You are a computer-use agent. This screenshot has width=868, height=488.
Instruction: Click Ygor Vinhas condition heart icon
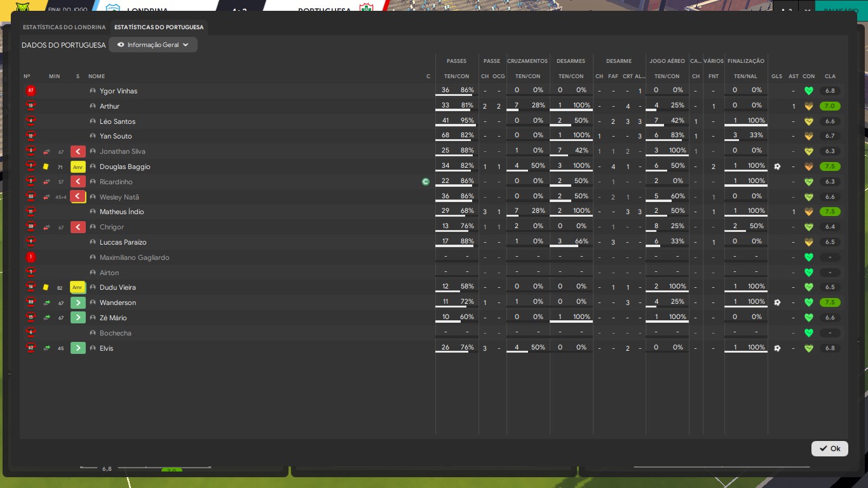coord(809,91)
